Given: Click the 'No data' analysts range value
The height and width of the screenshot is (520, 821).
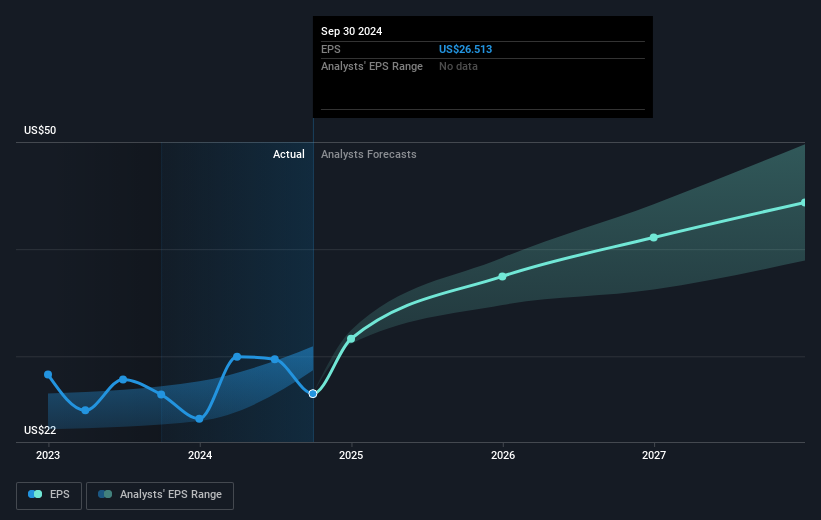Looking at the screenshot, I should tap(458, 67).
